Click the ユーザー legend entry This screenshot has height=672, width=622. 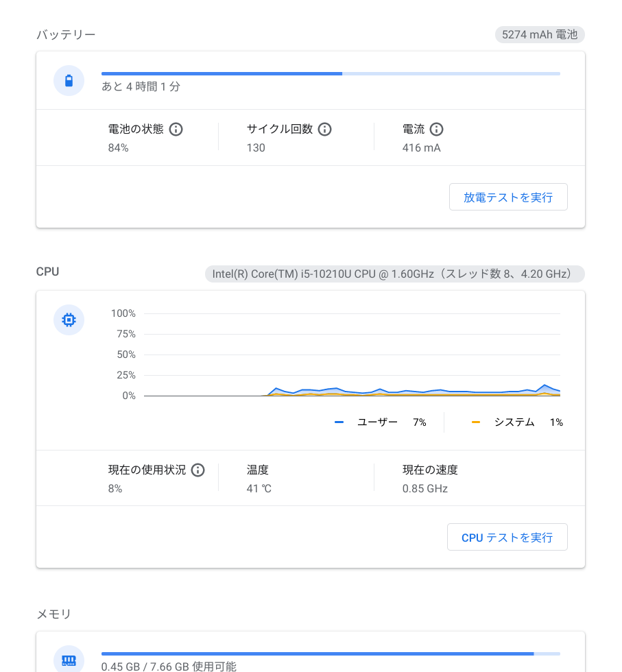point(377,422)
